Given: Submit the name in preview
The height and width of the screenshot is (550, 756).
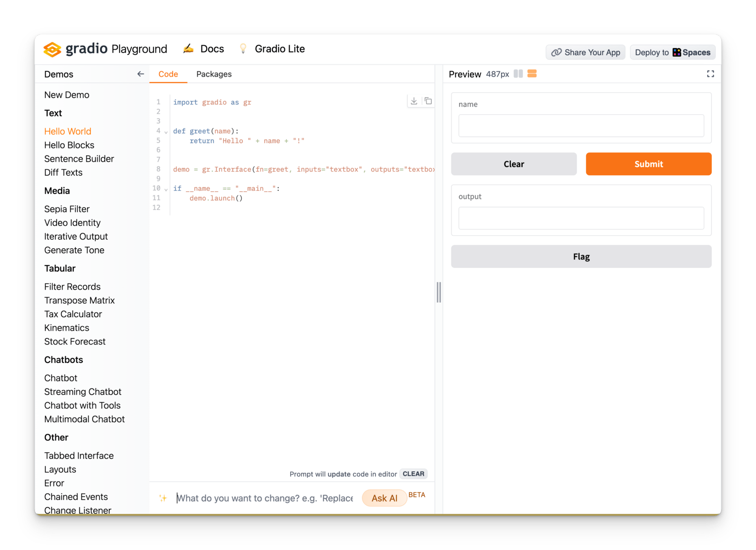Looking at the screenshot, I should (x=648, y=164).
